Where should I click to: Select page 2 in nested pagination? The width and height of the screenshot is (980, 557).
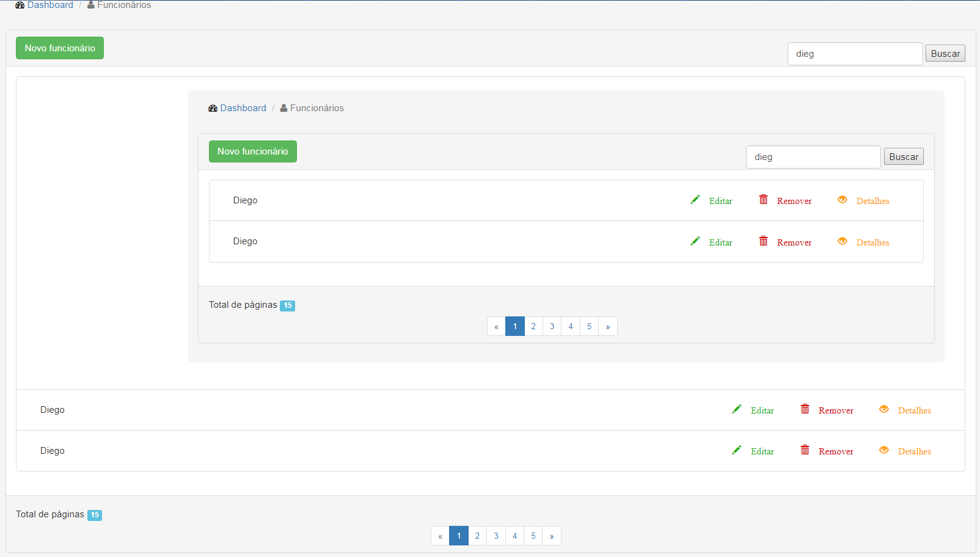point(533,326)
